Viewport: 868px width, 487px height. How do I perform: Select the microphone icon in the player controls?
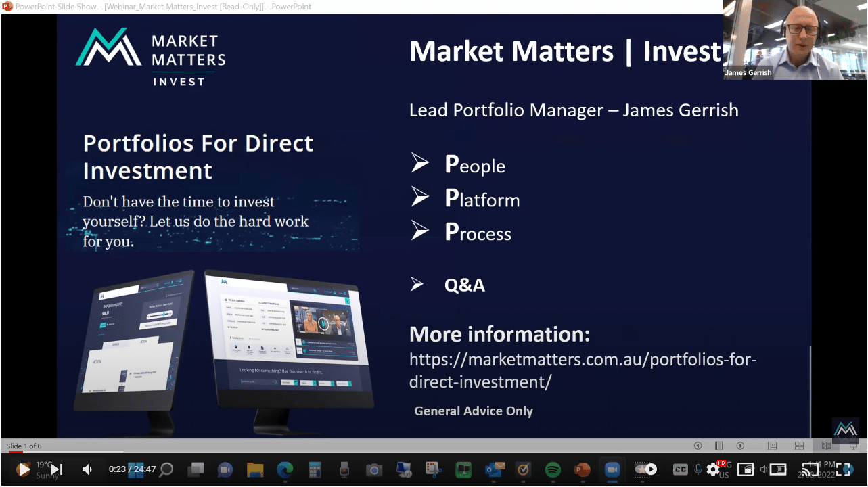click(x=698, y=469)
